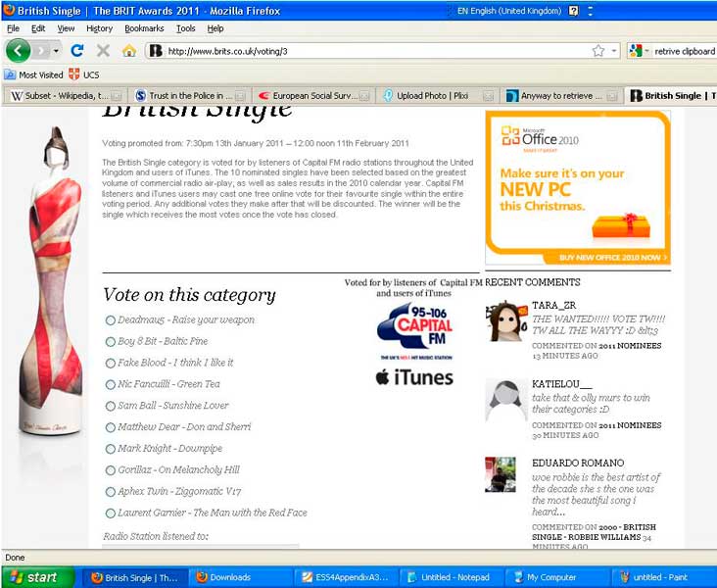Click the iTunes logo
The image size is (717, 588).
(x=414, y=377)
